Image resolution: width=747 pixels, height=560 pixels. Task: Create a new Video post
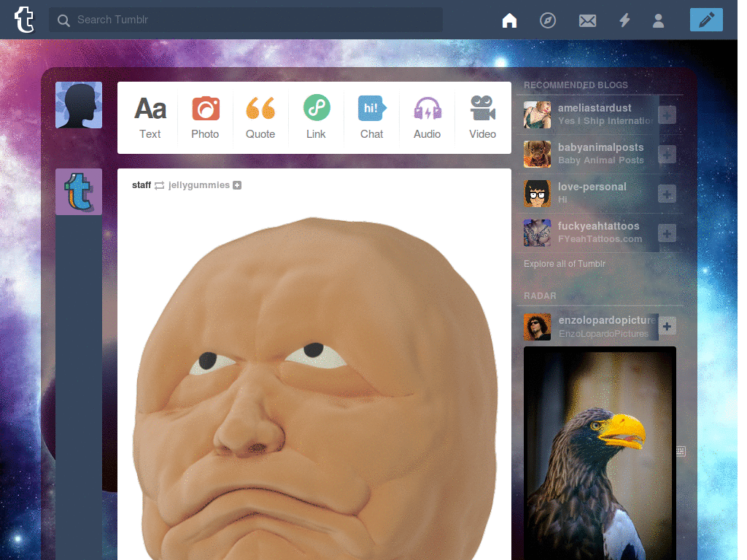[483, 117]
